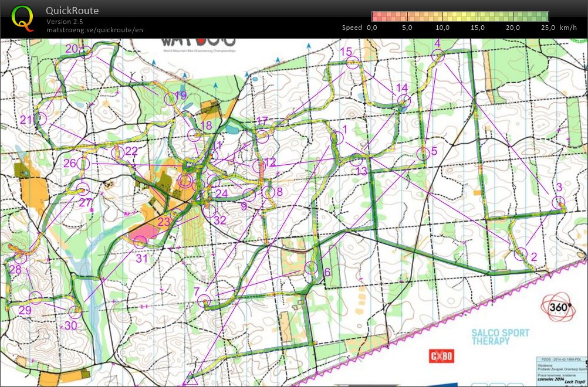Click the Speed label in the header bar
588x387 pixels.
(352, 27)
